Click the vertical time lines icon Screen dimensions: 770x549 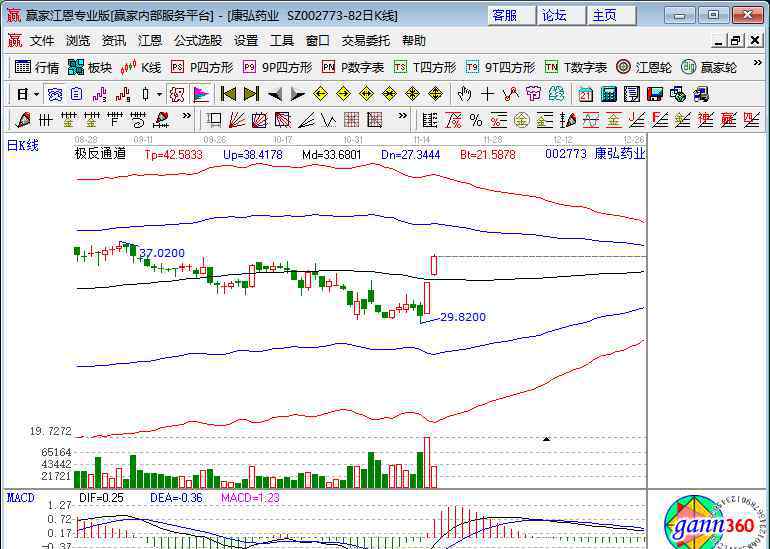45,120
